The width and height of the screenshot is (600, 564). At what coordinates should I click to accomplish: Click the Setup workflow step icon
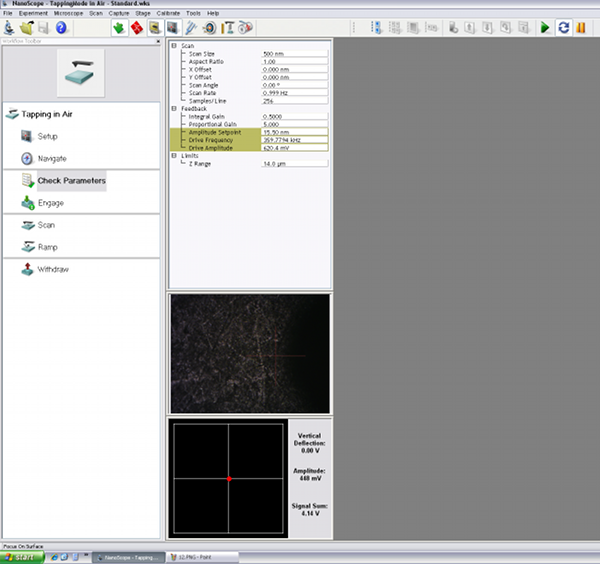coord(27,136)
